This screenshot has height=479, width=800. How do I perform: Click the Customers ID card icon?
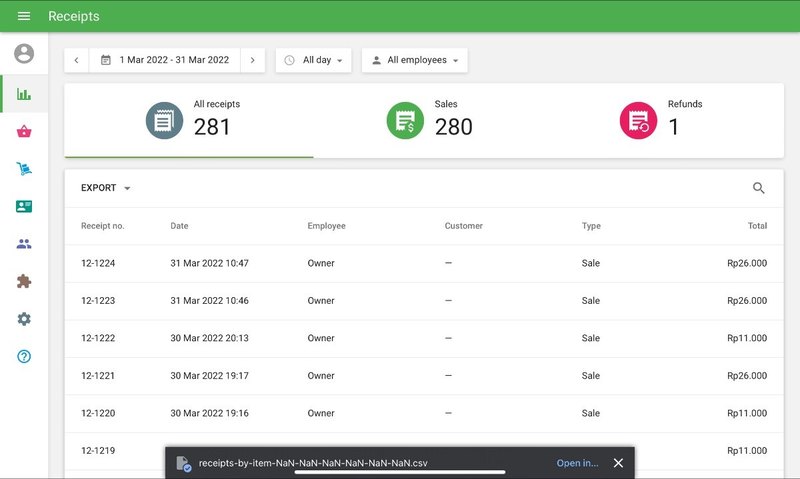pyautogui.click(x=24, y=206)
